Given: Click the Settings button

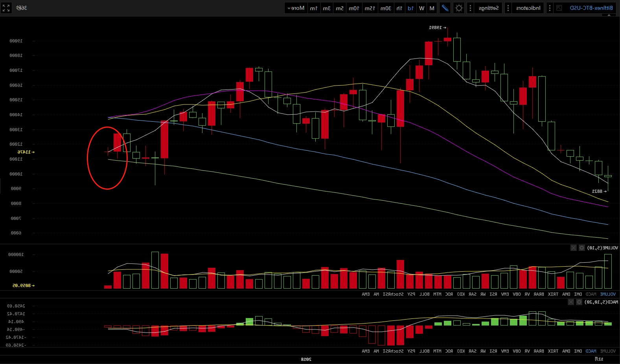Looking at the screenshot, I should coord(488,8).
